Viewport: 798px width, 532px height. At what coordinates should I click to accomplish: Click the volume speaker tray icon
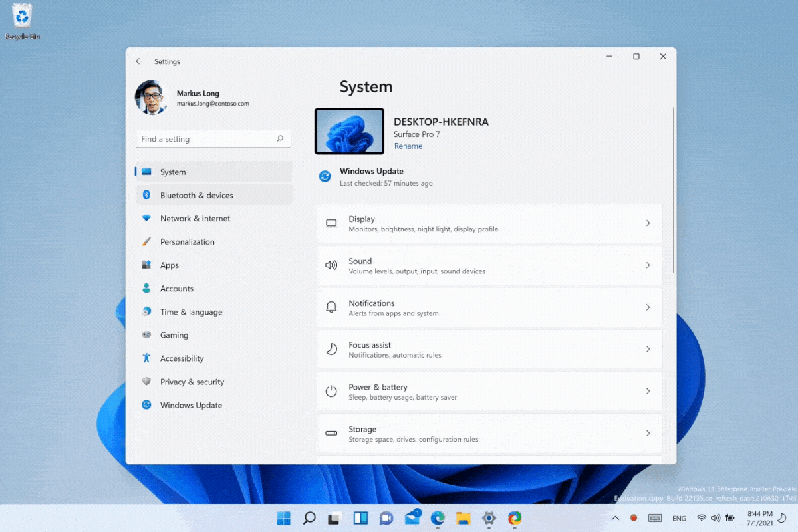(716, 518)
